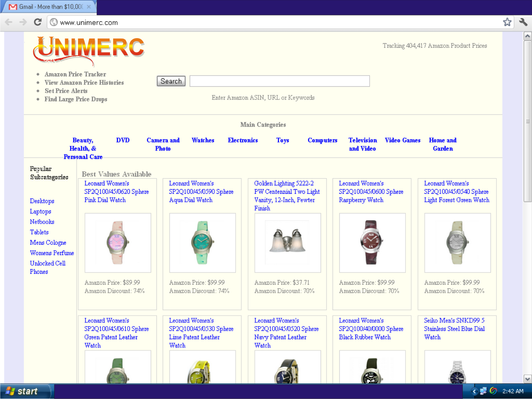Click the browser reload button

tap(38, 22)
